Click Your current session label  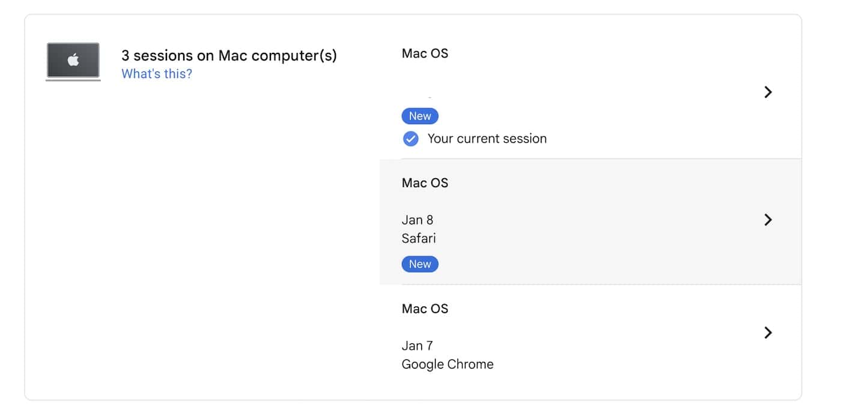tap(487, 139)
